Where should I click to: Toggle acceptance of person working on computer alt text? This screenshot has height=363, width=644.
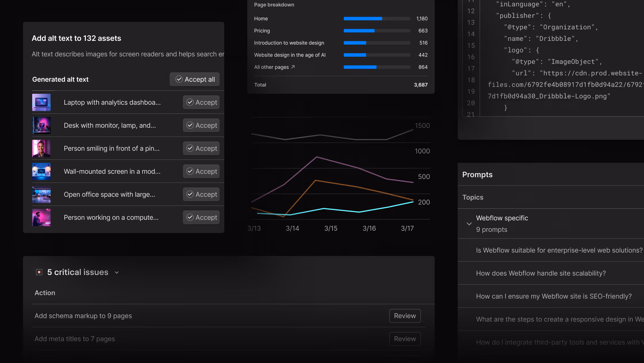pos(190,217)
